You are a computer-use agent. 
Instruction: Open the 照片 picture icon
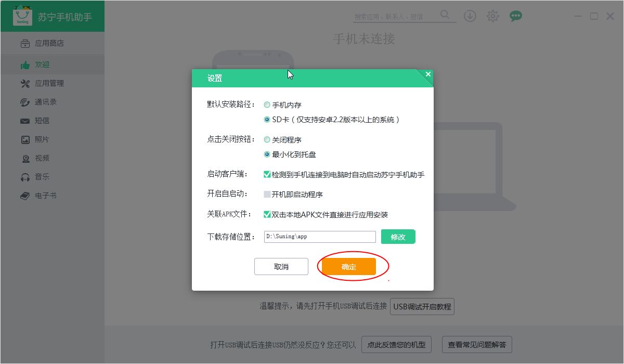(x=25, y=139)
